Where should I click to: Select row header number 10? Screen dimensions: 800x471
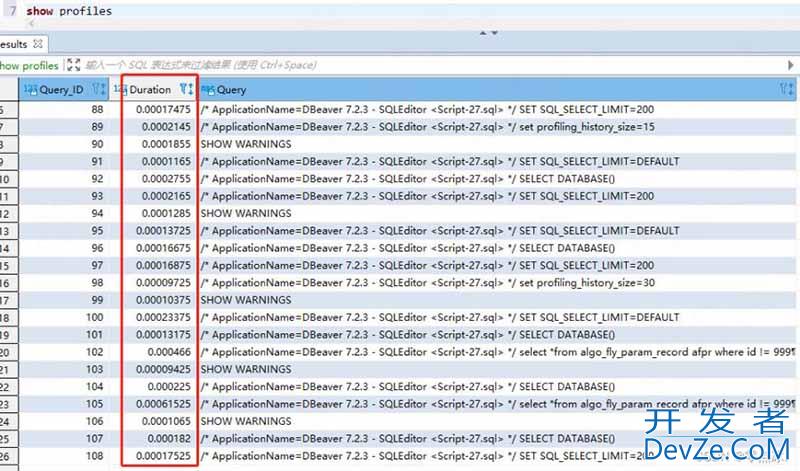(x=9, y=179)
